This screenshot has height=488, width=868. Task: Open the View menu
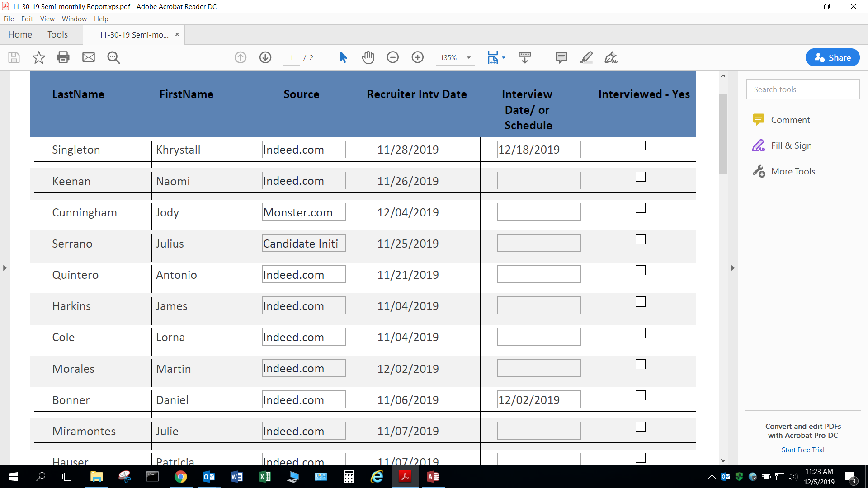click(47, 19)
